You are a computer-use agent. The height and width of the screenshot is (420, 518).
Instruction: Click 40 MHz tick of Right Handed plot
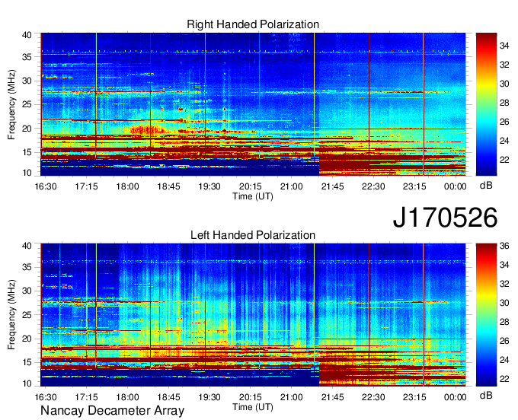[x=27, y=35]
